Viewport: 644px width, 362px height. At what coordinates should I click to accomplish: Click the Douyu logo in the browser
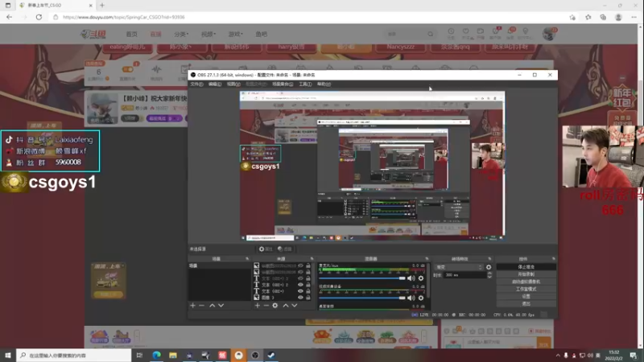[x=93, y=34]
